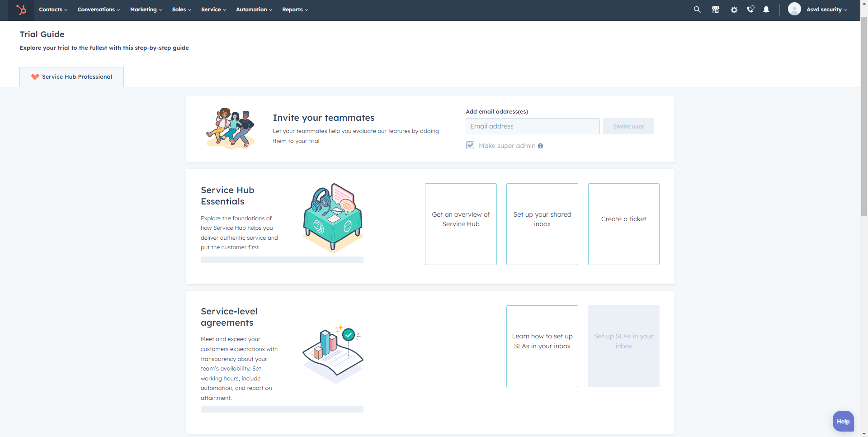
Task: Expand the Automation menu
Action: click(x=254, y=9)
